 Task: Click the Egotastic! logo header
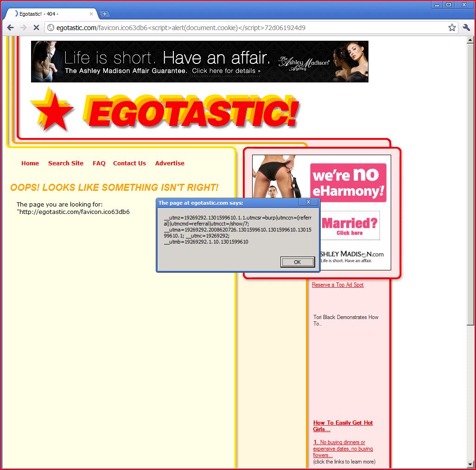[192, 111]
